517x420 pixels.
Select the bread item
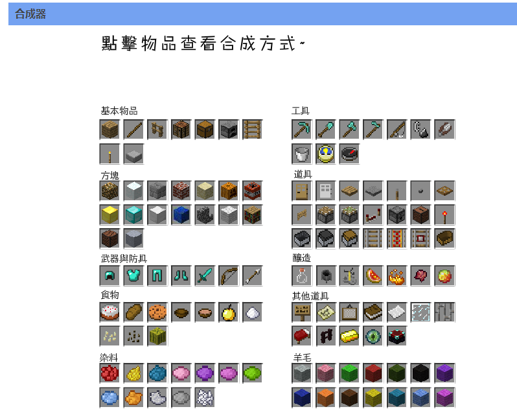coord(133,312)
